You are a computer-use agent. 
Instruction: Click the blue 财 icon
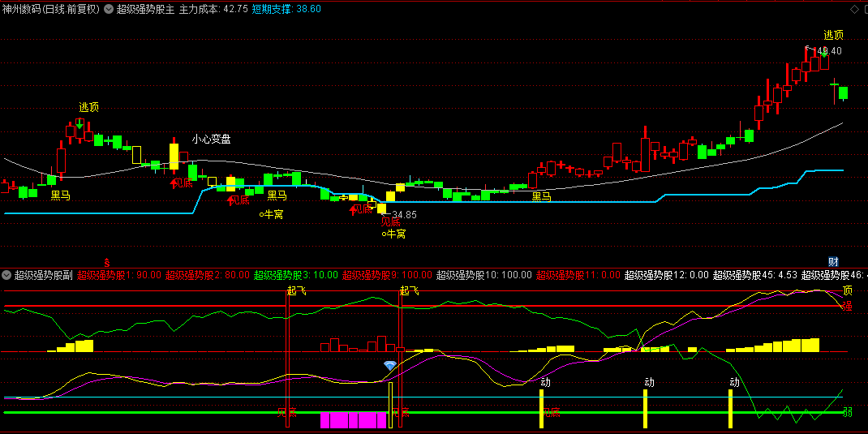point(833,262)
